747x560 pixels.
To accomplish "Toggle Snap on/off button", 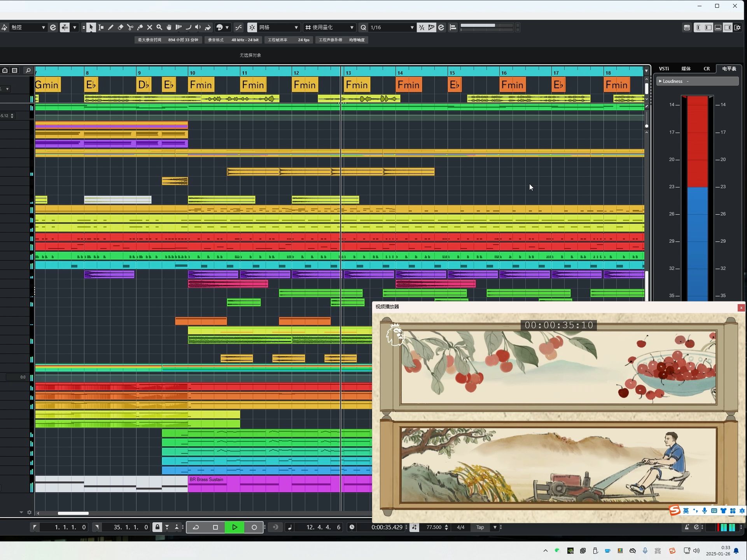I will [x=252, y=27].
